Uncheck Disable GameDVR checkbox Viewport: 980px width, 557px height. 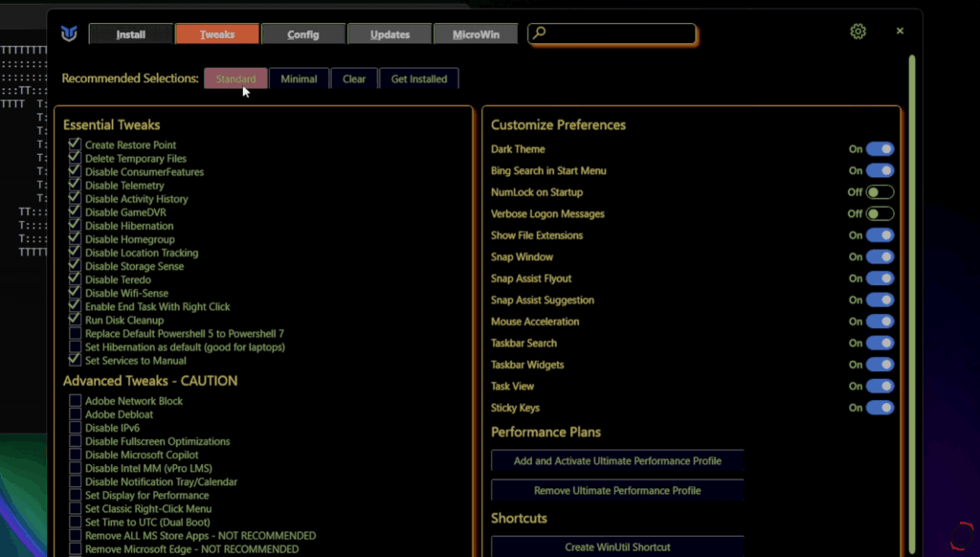pyautogui.click(x=75, y=212)
